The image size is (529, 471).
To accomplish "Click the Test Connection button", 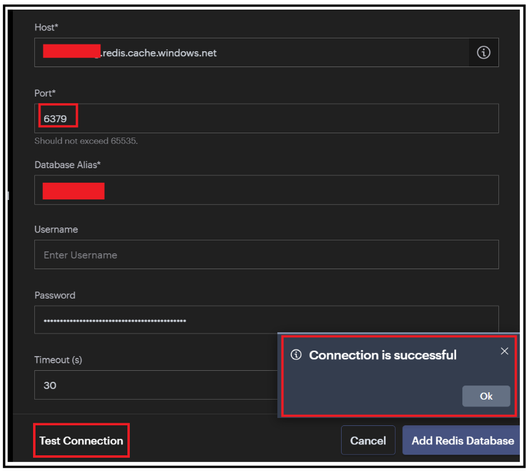I will point(81,441).
